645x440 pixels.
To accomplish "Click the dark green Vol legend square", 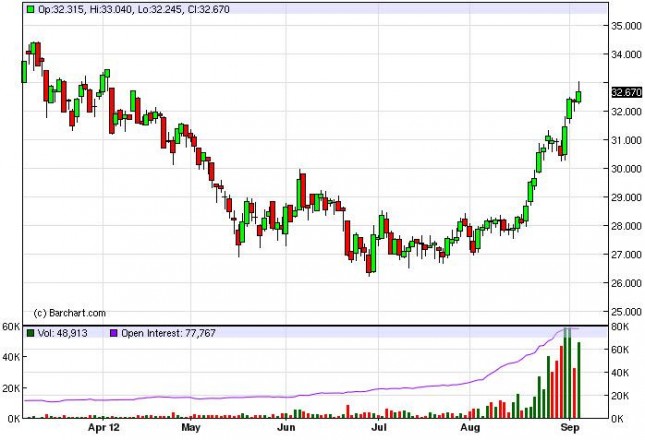I will 30,333.
